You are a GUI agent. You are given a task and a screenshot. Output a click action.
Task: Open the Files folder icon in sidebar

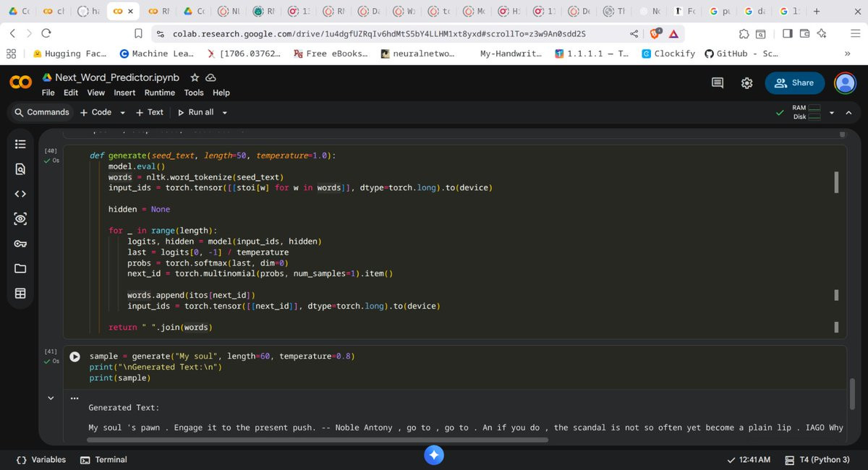[20, 268]
